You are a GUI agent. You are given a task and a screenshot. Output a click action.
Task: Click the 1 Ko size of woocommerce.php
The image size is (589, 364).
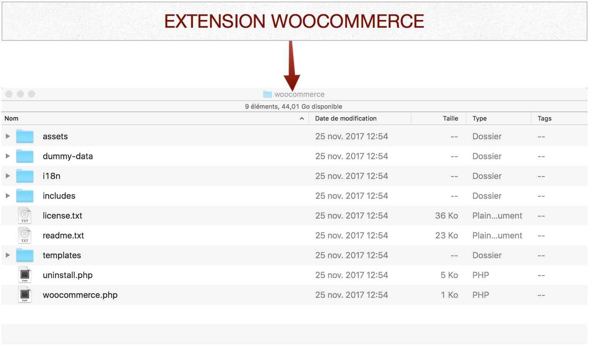click(x=449, y=295)
